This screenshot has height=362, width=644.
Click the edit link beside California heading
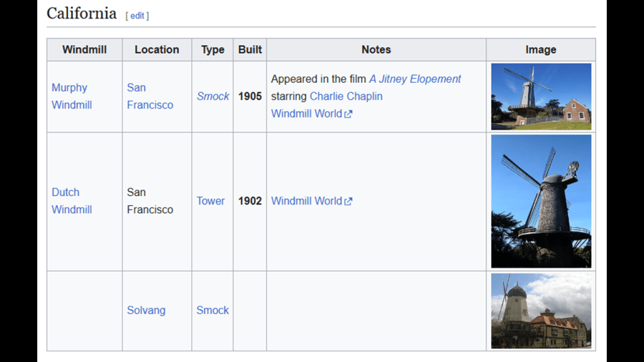[137, 16]
